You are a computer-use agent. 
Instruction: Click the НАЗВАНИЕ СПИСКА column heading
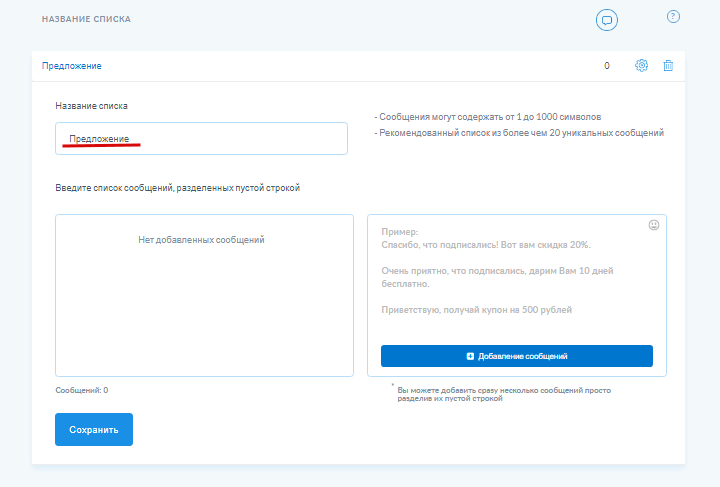point(86,19)
